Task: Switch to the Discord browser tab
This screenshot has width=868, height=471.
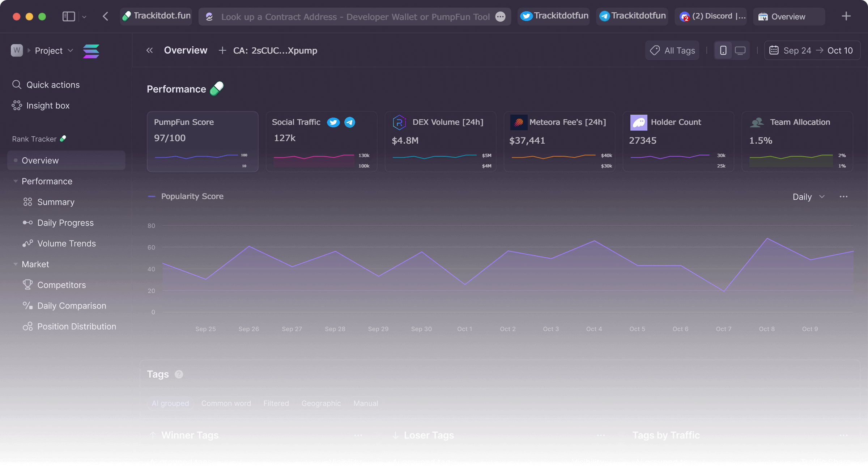Action: point(711,16)
